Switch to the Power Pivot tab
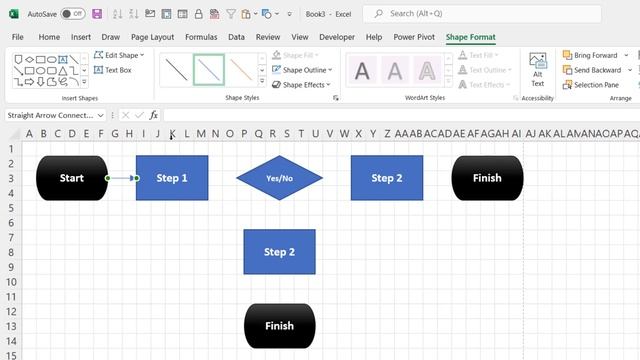640x360 pixels. click(x=414, y=37)
